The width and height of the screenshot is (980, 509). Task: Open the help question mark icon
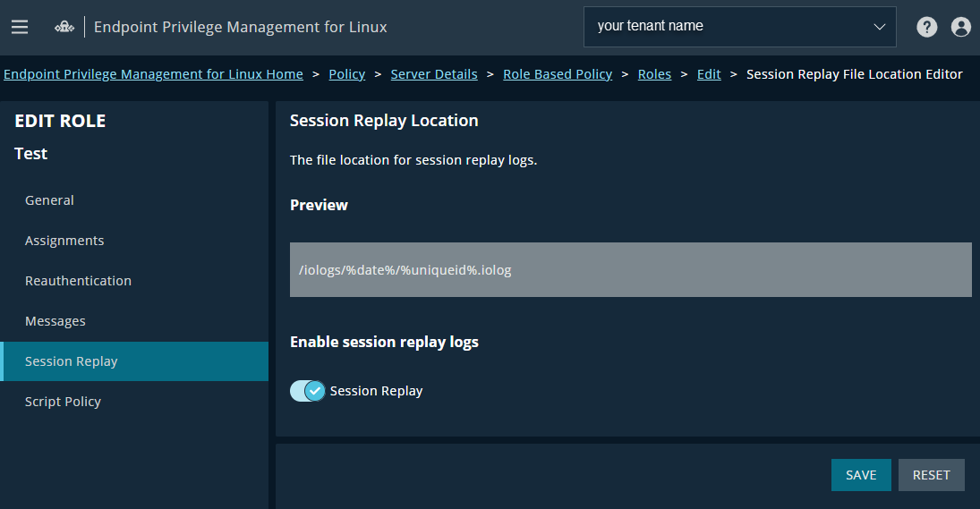[926, 27]
